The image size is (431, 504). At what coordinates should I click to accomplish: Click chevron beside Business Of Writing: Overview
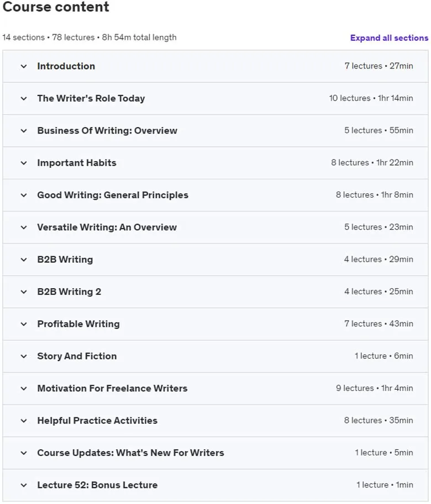24,130
